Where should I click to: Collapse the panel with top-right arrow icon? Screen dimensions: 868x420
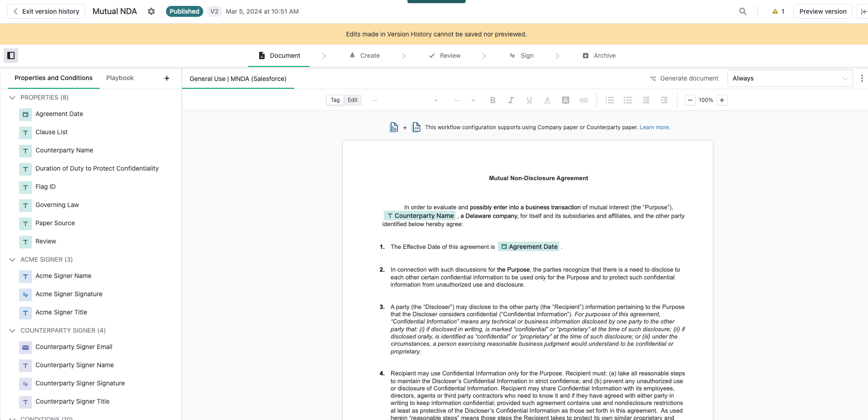coord(863,11)
